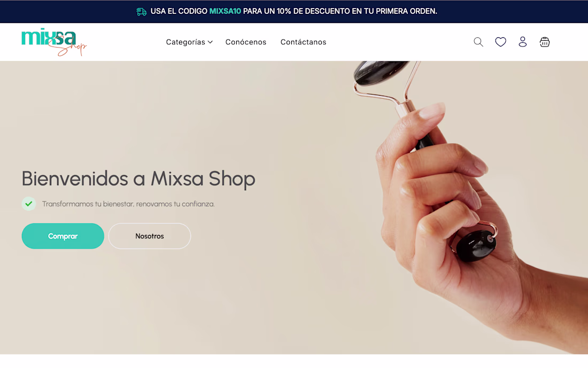Click the MIXSA10 promo code text
This screenshot has width=588, height=368.
point(225,11)
